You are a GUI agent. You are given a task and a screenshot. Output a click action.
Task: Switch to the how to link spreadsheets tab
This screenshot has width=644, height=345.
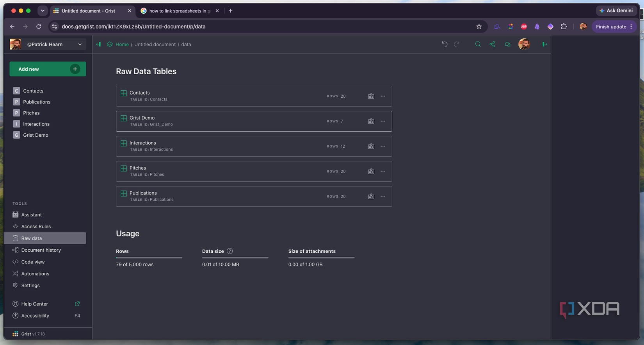(180, 11)
